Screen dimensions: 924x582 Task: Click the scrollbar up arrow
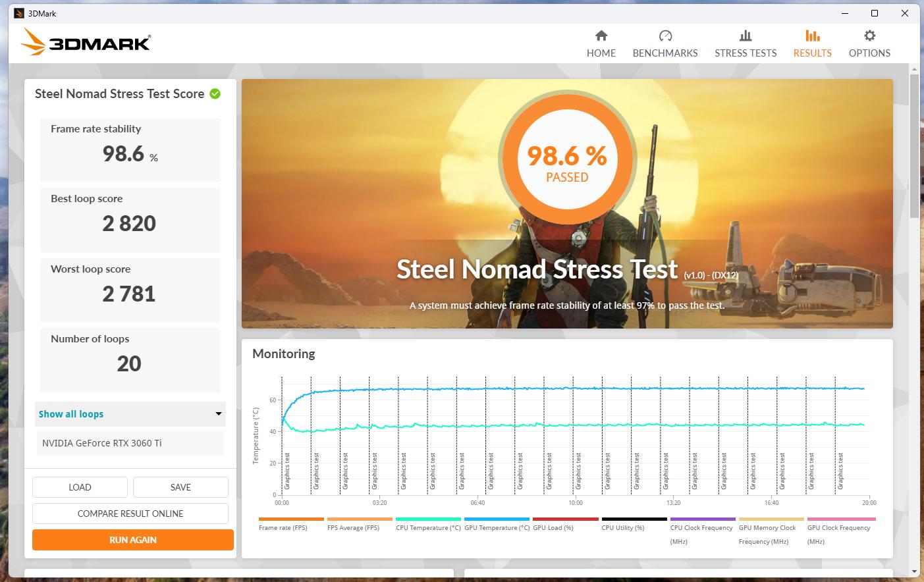point(914,68)
